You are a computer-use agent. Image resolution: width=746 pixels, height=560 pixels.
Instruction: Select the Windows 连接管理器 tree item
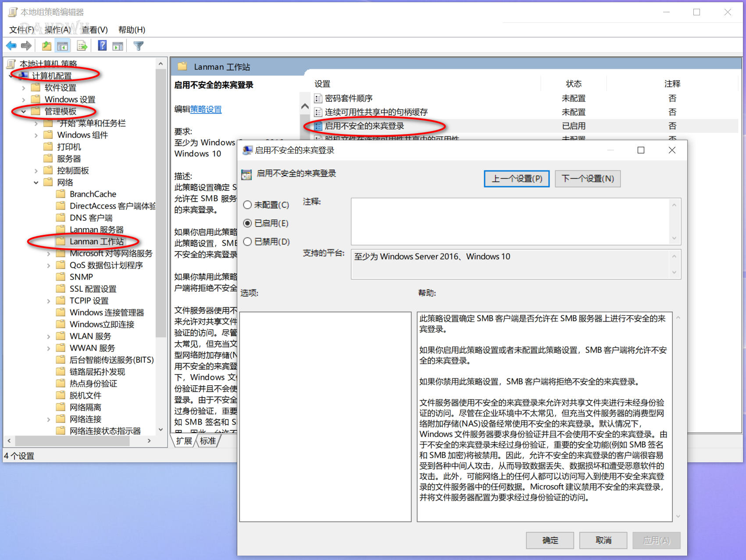tap(107, 312)
